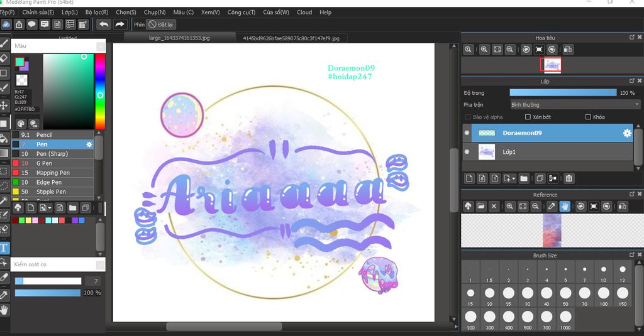The image size is (644, 336).
Task: Open the Pha trộn blend mode dropdown
Action: [575, 105]
